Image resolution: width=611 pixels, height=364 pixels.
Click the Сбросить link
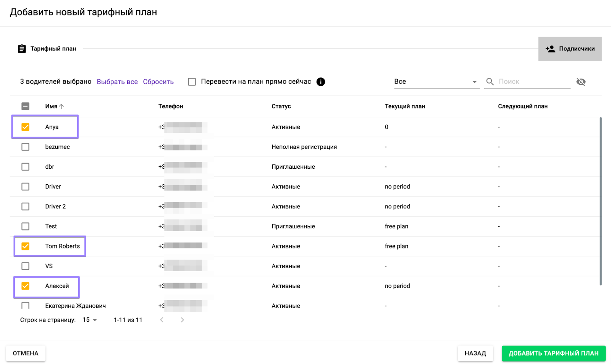[158, 82]
